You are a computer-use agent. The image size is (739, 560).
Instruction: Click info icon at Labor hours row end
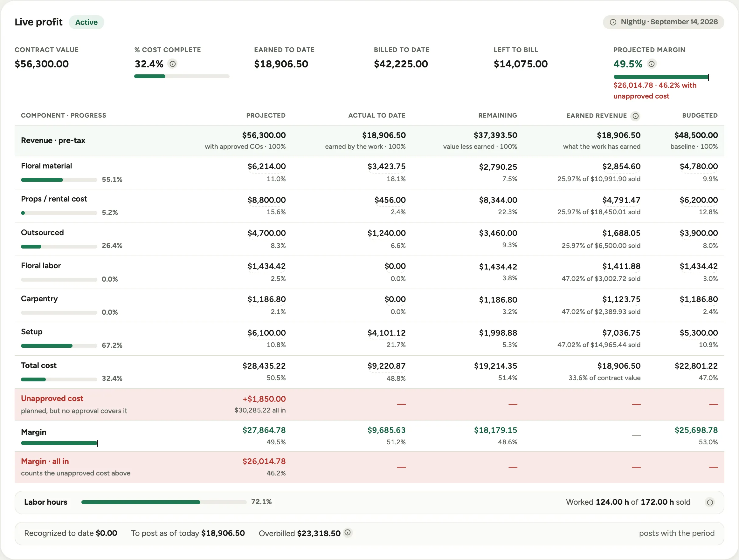point(710,502)
